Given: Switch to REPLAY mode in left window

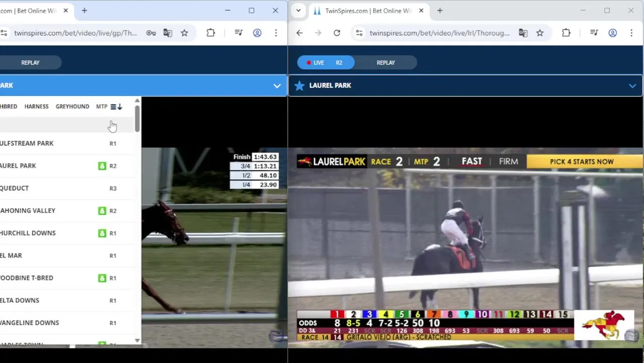Looking at the screenshot, I should click(x=30, y=63).
